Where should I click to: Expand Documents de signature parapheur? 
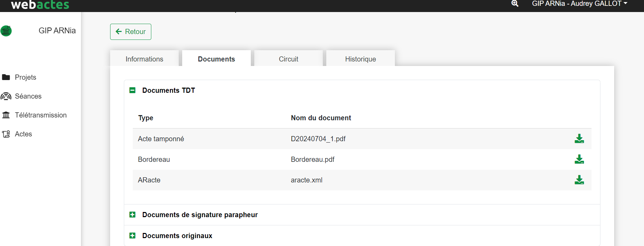pos(132,215)
